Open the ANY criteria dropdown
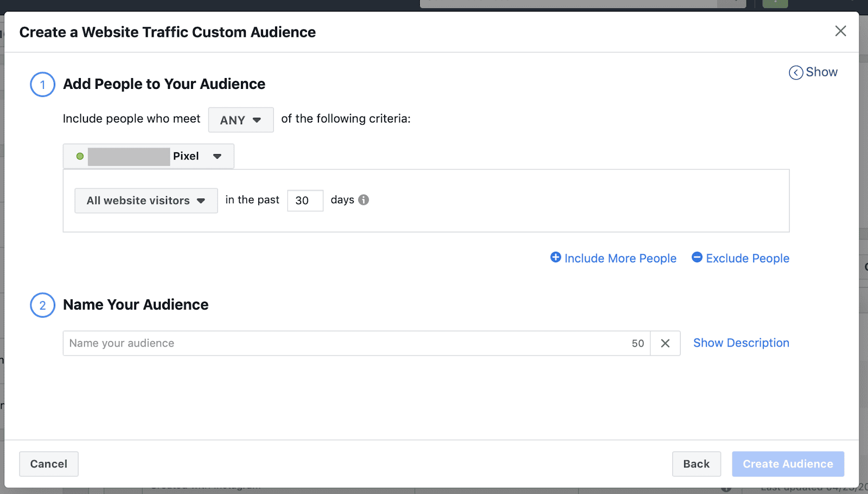Image resolution: width=868 pixels, height=494 pixels. 241,120
